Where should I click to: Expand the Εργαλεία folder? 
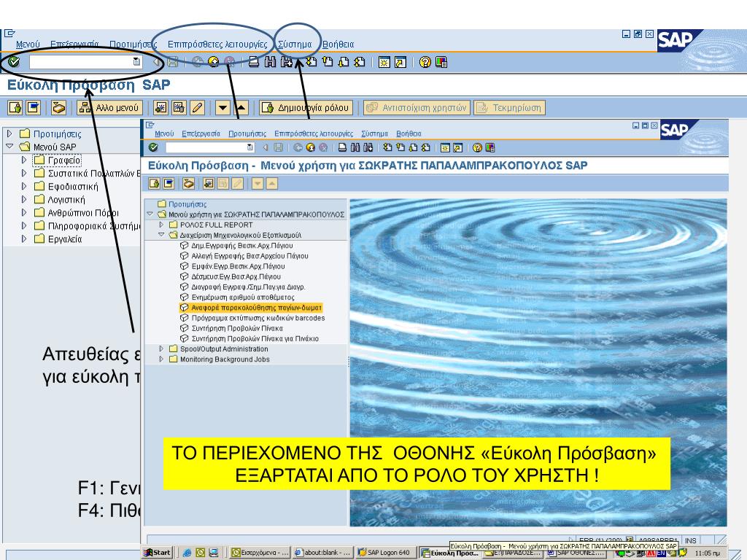tap(23, 239)
